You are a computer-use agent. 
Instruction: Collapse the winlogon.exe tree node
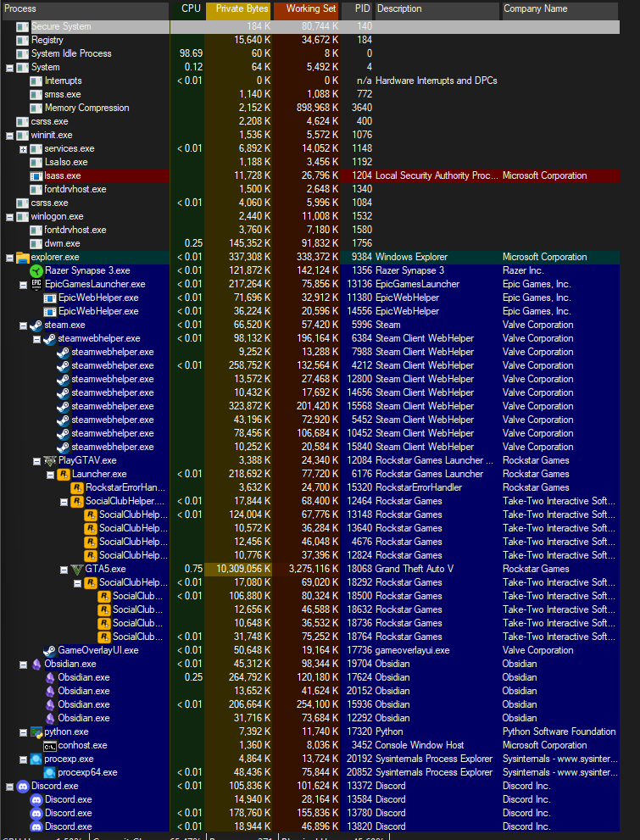click(x=9, y=218)
